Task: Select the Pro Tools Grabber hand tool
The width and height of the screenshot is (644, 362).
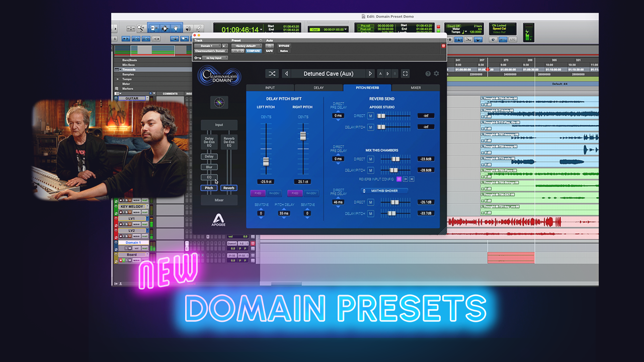Action: tap(177, 29)
